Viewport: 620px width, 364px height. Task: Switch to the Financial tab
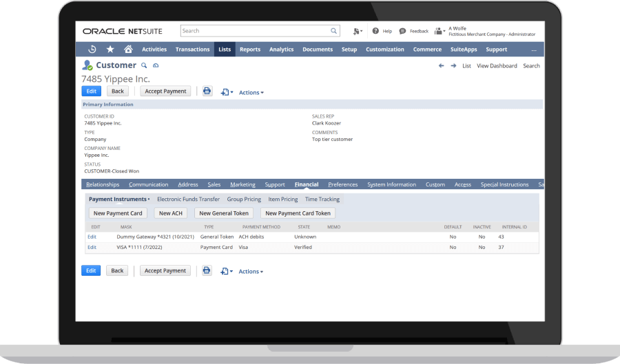coord(307,184)
